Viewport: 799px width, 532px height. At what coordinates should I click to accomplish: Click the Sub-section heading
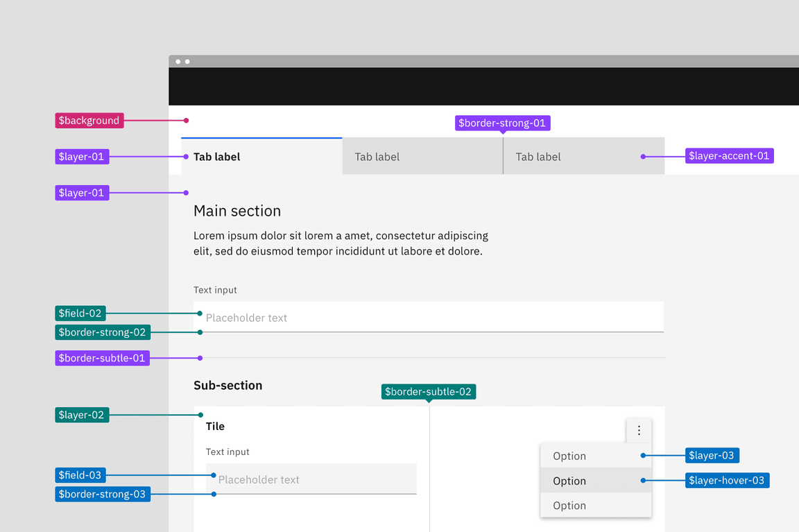pos(228,385)
